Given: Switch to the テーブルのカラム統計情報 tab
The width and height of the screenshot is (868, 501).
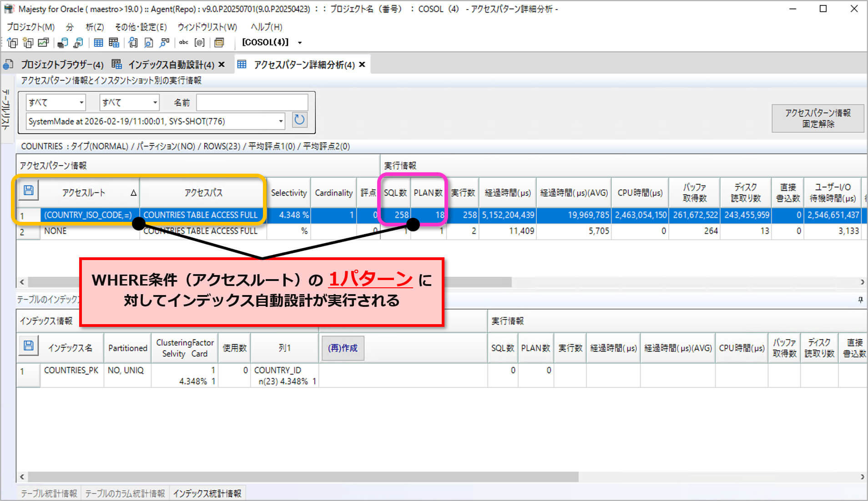Looking at the screenshot, I should (125, 493).
